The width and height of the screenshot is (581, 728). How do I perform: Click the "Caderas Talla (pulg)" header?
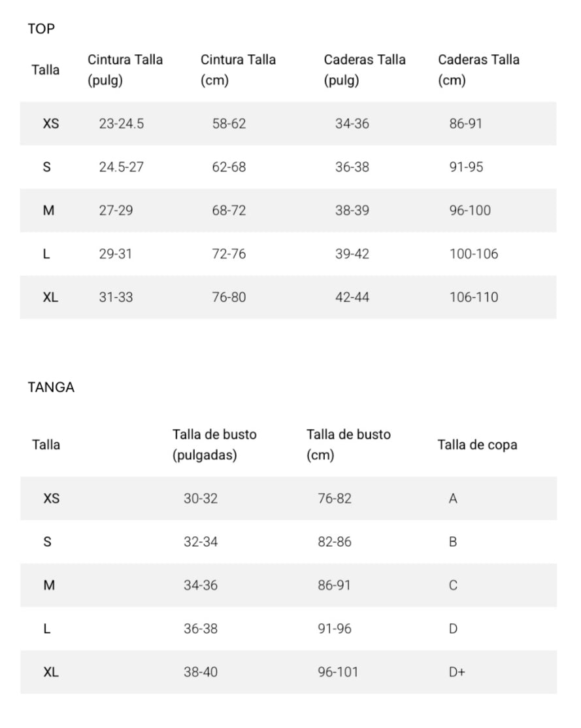tap(364, 70)
